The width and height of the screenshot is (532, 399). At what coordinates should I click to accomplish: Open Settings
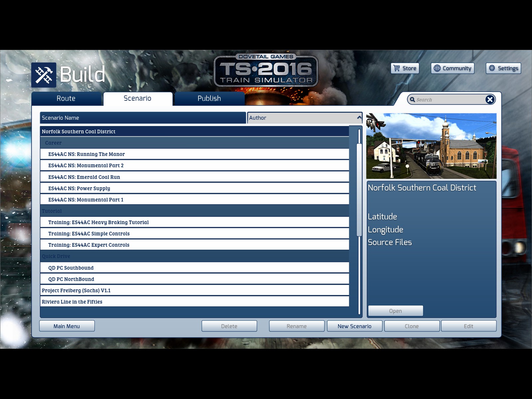pos(503,68)
